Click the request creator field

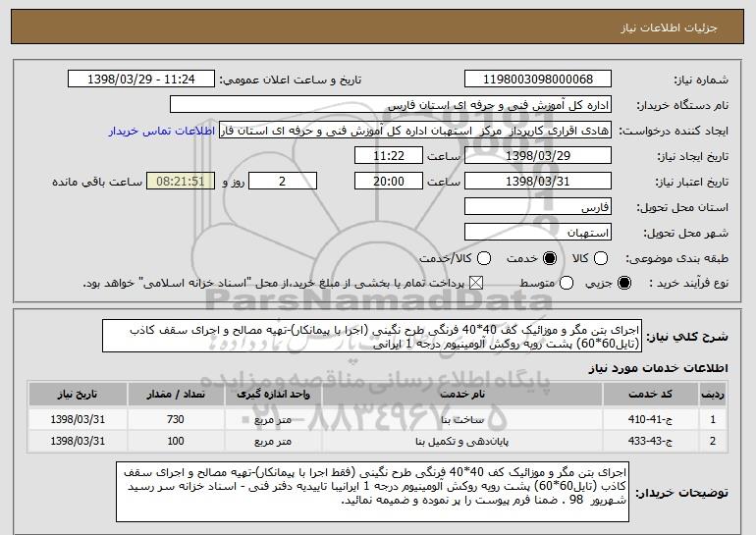(x=415, y=131)
